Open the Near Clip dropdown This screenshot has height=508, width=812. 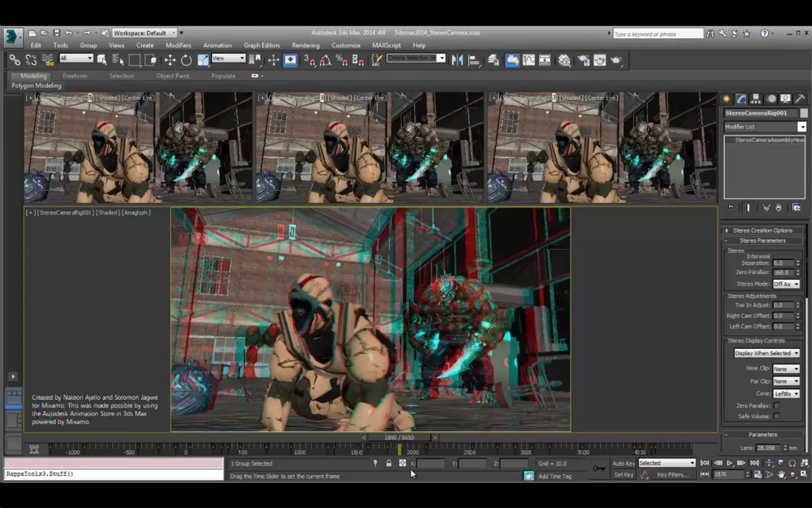pos(786,369)
